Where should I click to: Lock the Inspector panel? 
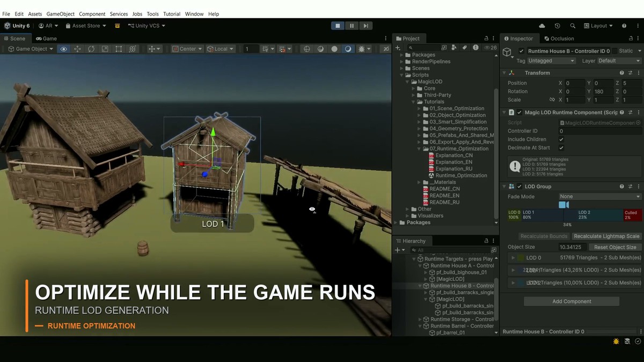[x=630, y=39]
